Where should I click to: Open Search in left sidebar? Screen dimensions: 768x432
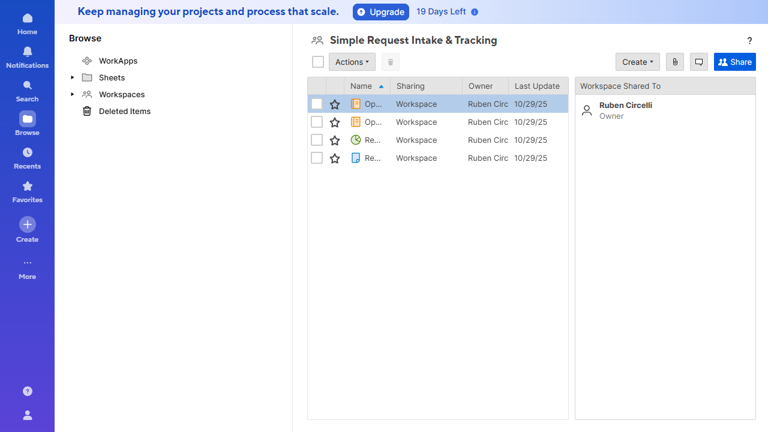point(27,85)
